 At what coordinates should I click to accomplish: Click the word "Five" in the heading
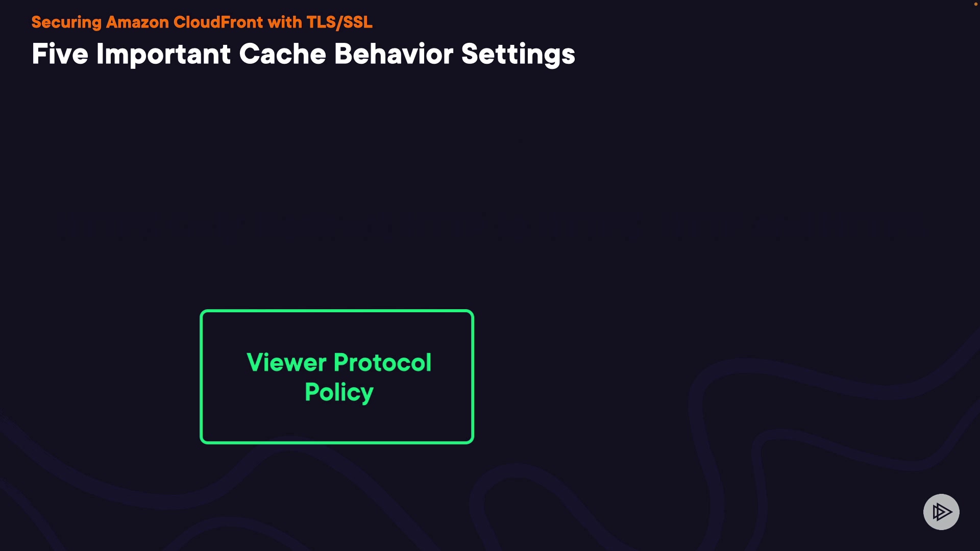(60, 54)
